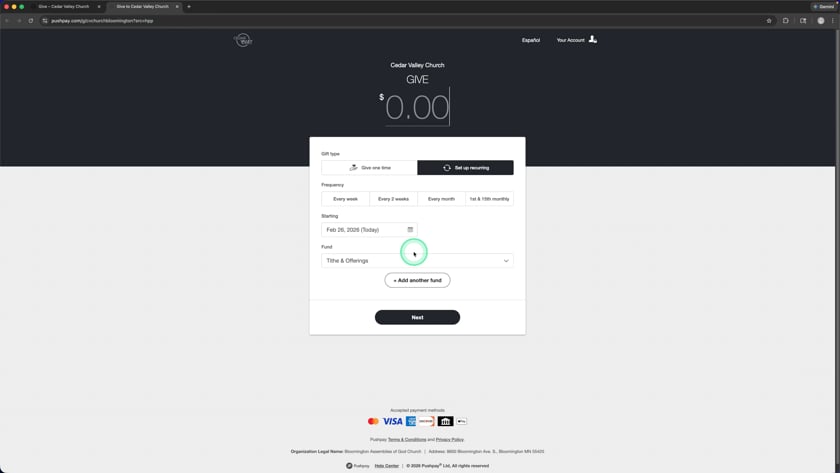
Task: Click the Cedar Valley Church heading text
Action: (417, 65)
